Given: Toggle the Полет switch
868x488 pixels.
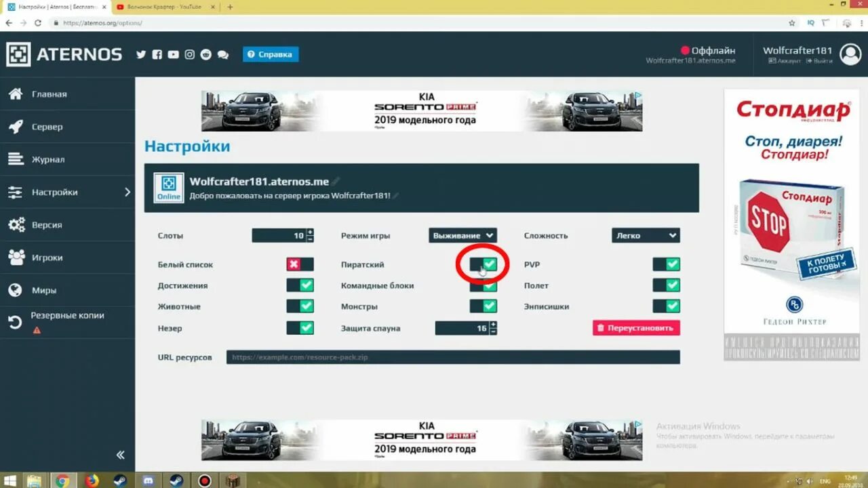Looking at the screenshot, I should [x=666, y=285].
